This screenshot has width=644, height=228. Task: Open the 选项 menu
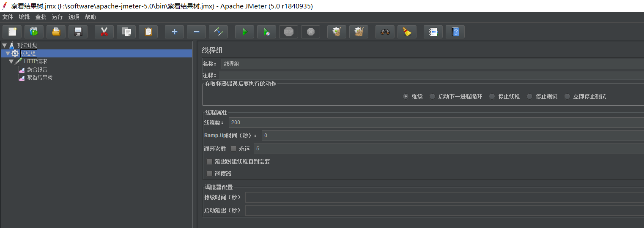[74, 17]
